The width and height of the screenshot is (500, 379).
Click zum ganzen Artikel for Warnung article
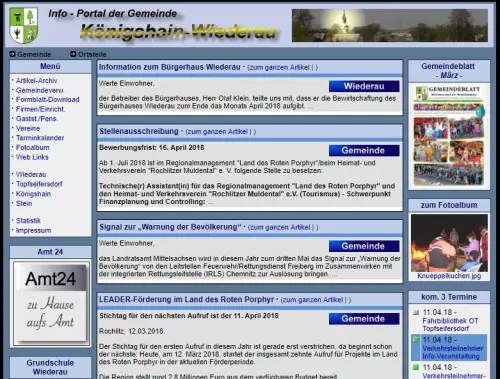tap(280, 227)
